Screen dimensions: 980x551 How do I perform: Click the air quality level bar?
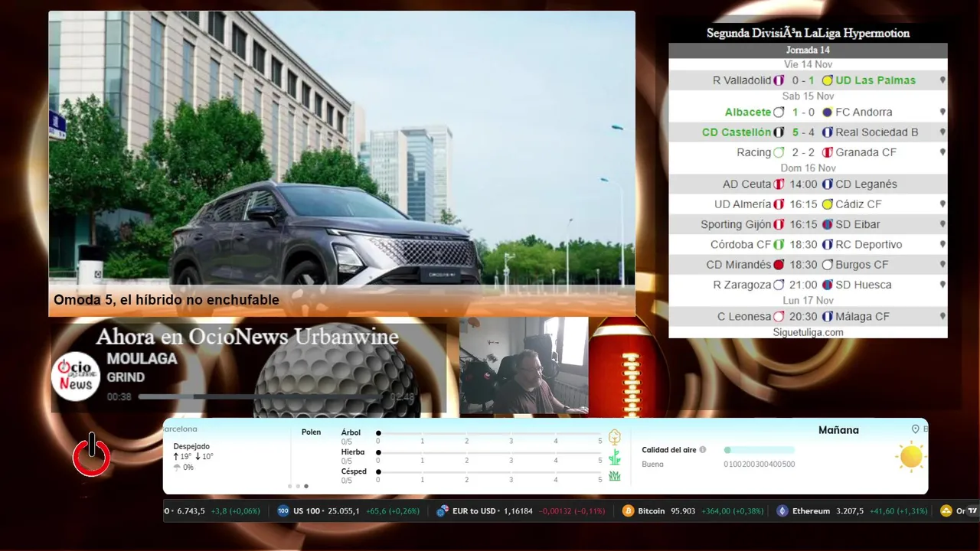click(x=759, y=450)
